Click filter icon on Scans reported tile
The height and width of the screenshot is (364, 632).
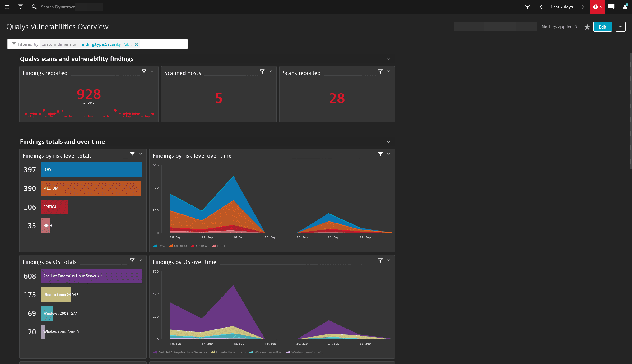tap(380, 71)
